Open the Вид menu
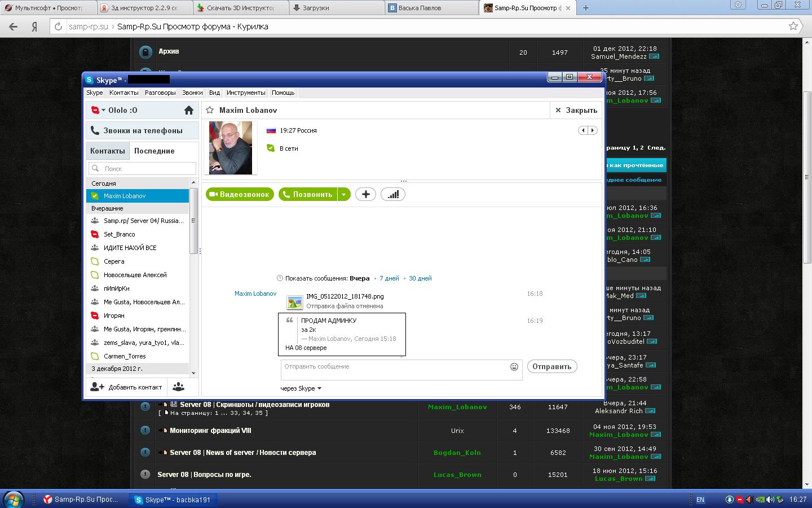This screenshot has width=812, height=508. click(x=214, y=93)
